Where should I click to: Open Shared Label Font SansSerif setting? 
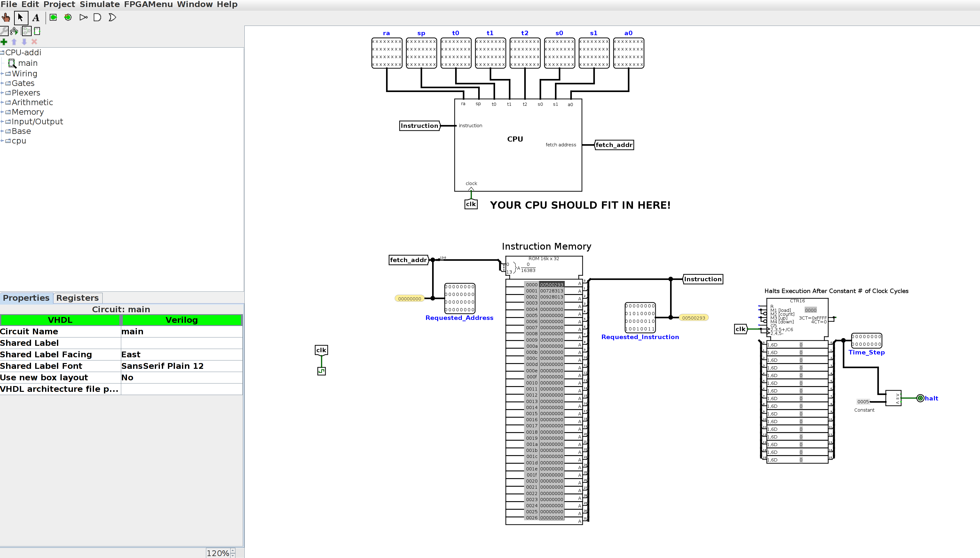(x=181, y=366)
